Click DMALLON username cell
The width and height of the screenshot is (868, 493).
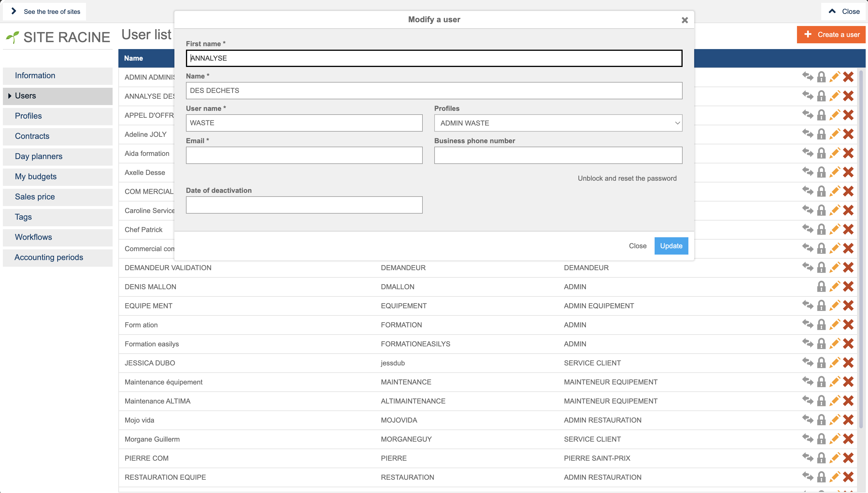click(x=398, y=287)
